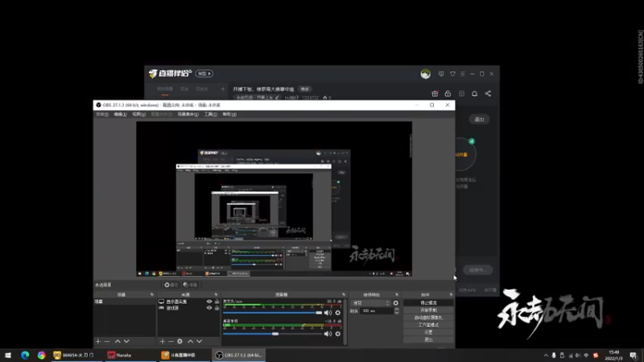Click the padlock icon in companion window
644x362 pixels.
[448, 93]
